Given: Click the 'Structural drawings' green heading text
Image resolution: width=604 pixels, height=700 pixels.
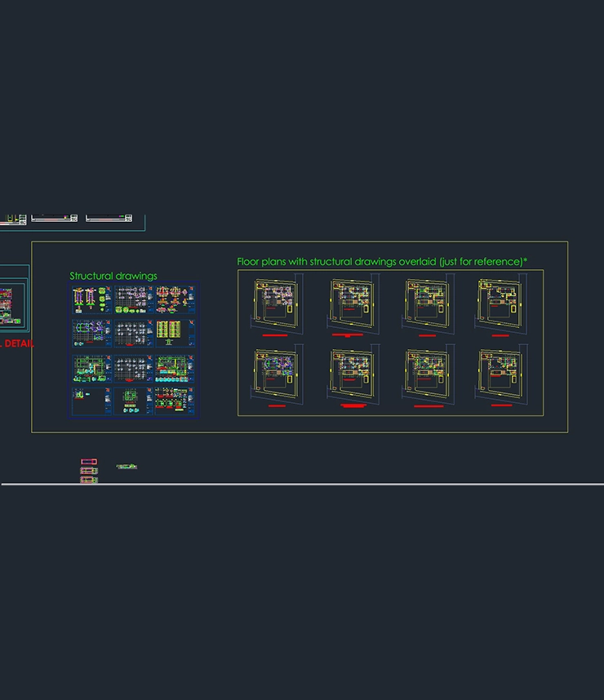Looking at the screenshot, I should point(113,276).
